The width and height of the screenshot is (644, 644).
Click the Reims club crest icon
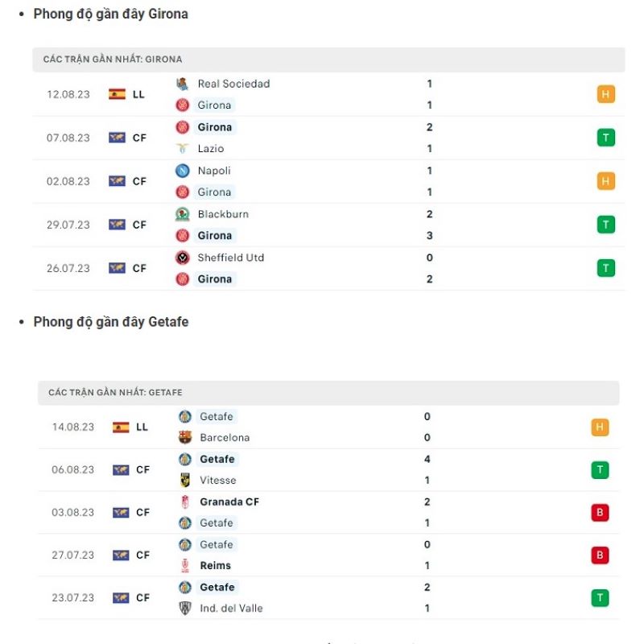pos(185,565)
